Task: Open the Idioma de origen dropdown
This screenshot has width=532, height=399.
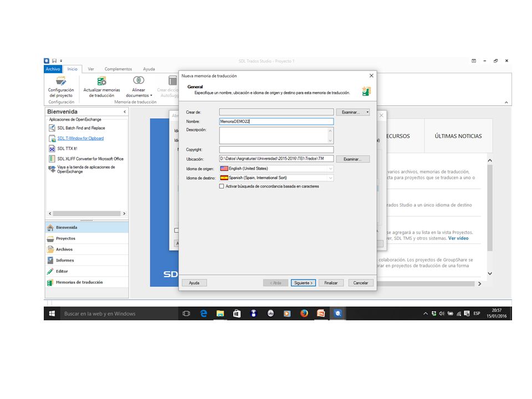Action: [330, 168]
